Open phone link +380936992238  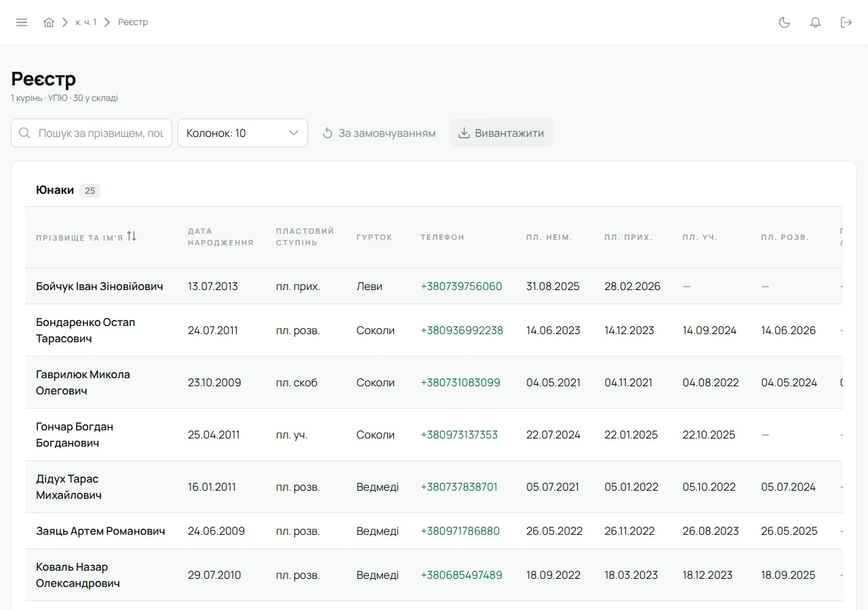(462, 330)
